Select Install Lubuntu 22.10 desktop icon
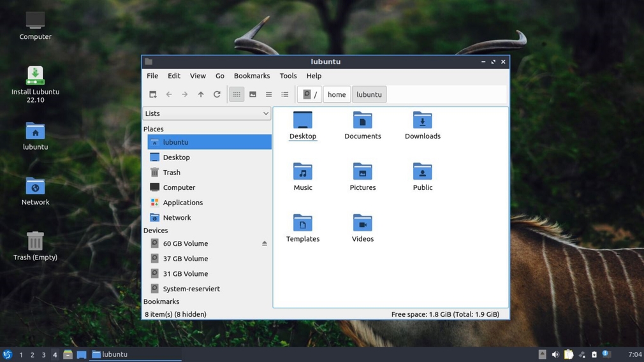Viewport: 644px width, 362px height. 35,84
